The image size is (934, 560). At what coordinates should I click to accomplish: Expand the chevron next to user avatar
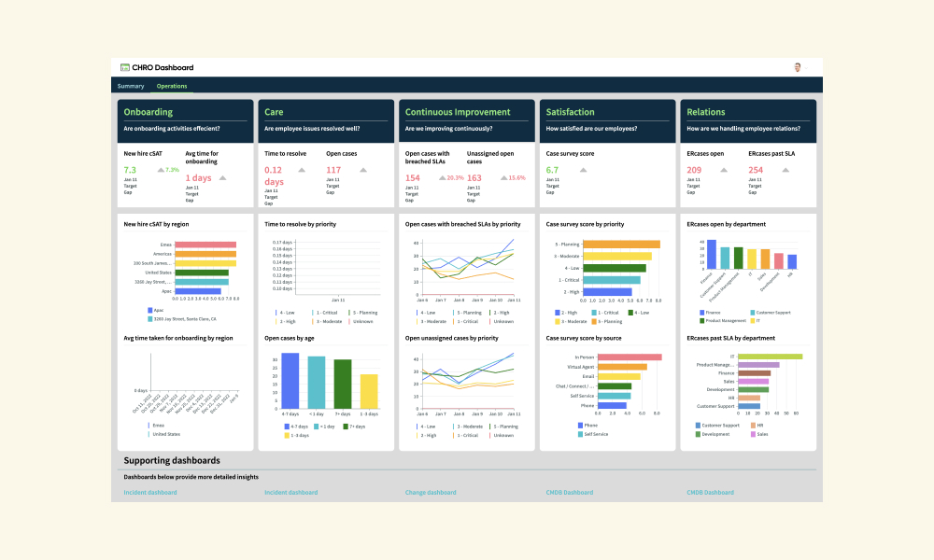[806, 68]
